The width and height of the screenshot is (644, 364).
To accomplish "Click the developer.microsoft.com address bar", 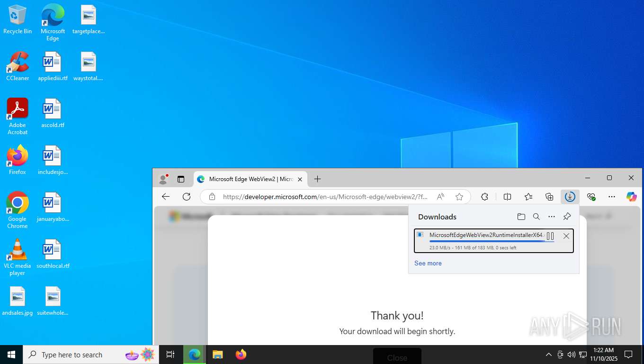I will click(325, 197).
